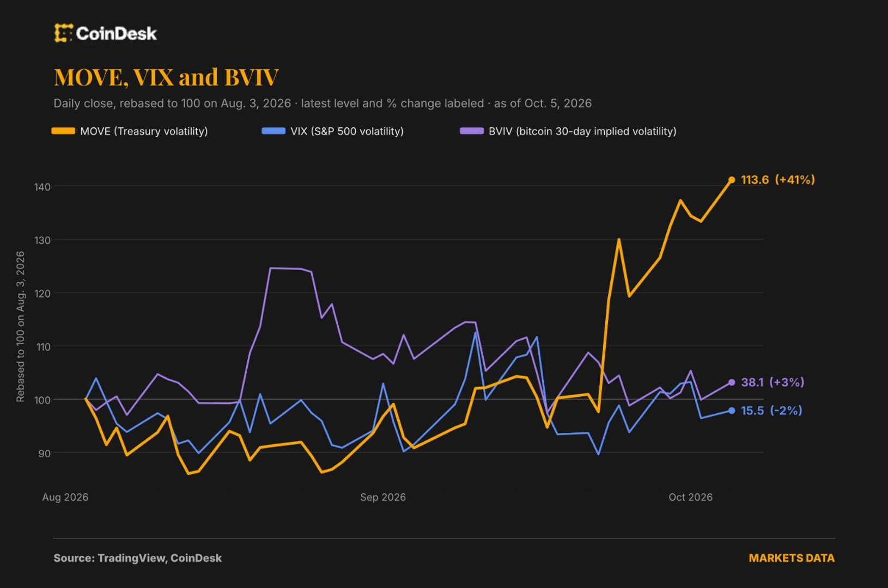Click the CoinDesk logo icon
888x588 pixels.
pyautogui.click(x=63, y=33)
